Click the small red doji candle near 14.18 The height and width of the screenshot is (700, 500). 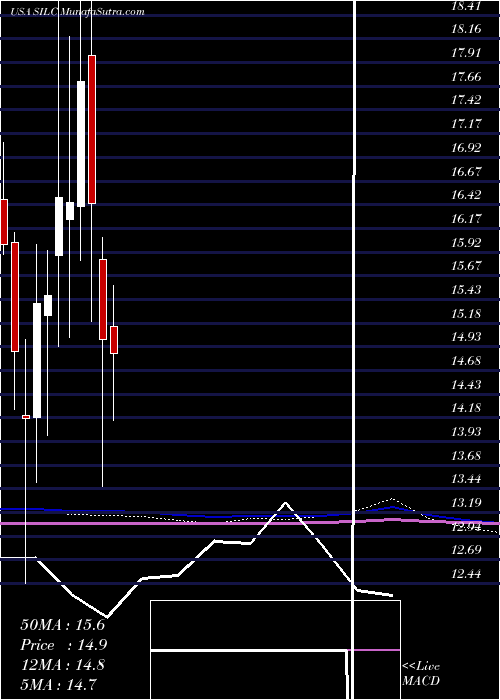pos(26,417)
